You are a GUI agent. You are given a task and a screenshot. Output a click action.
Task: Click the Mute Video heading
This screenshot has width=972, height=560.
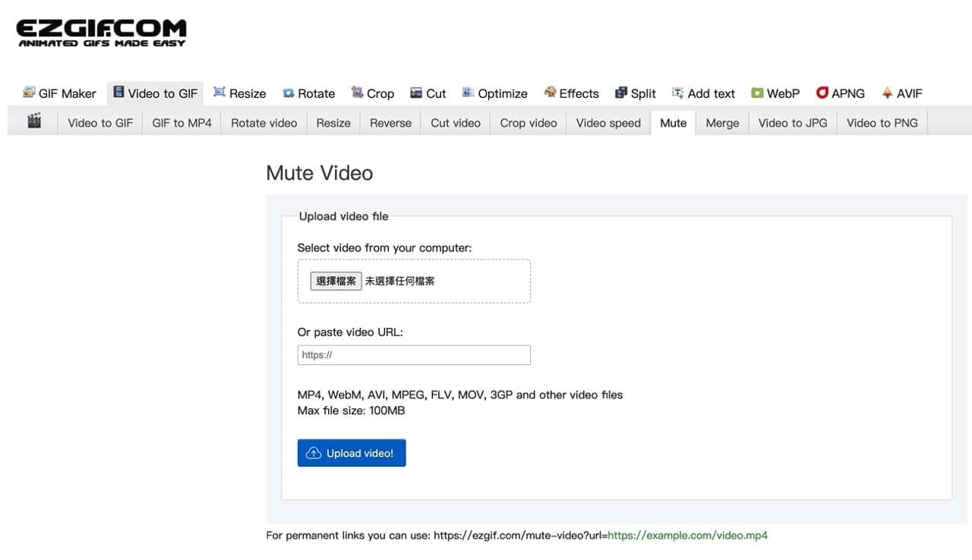tap(320, 173)
